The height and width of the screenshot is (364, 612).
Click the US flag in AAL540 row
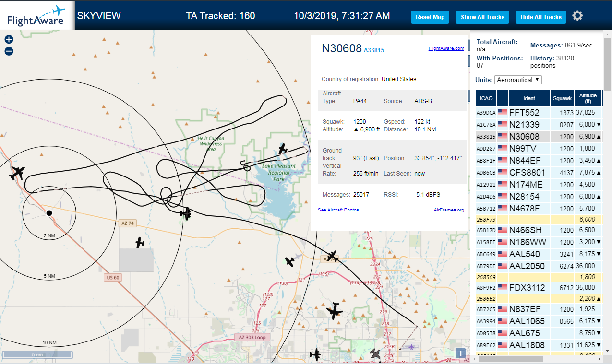click(x=503, y=254)
